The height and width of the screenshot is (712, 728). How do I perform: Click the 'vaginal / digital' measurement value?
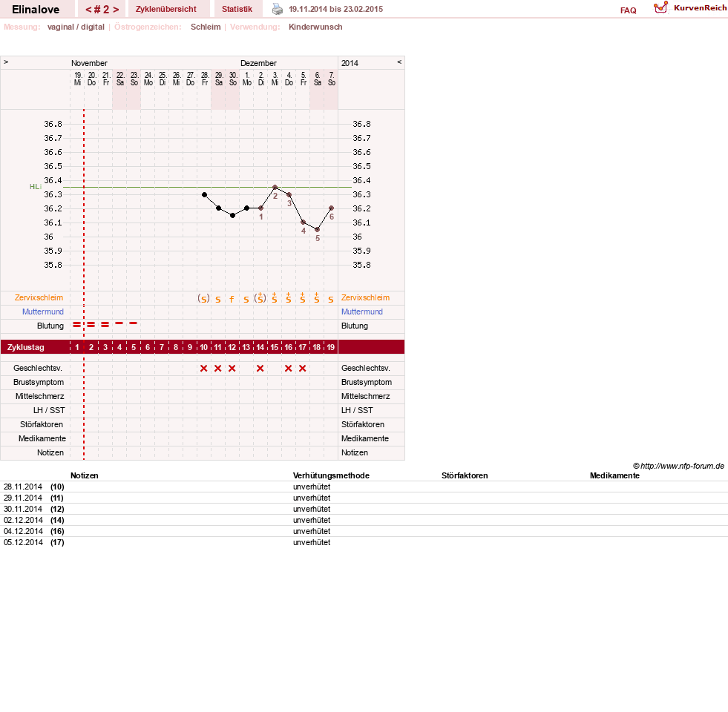point(76,27)
